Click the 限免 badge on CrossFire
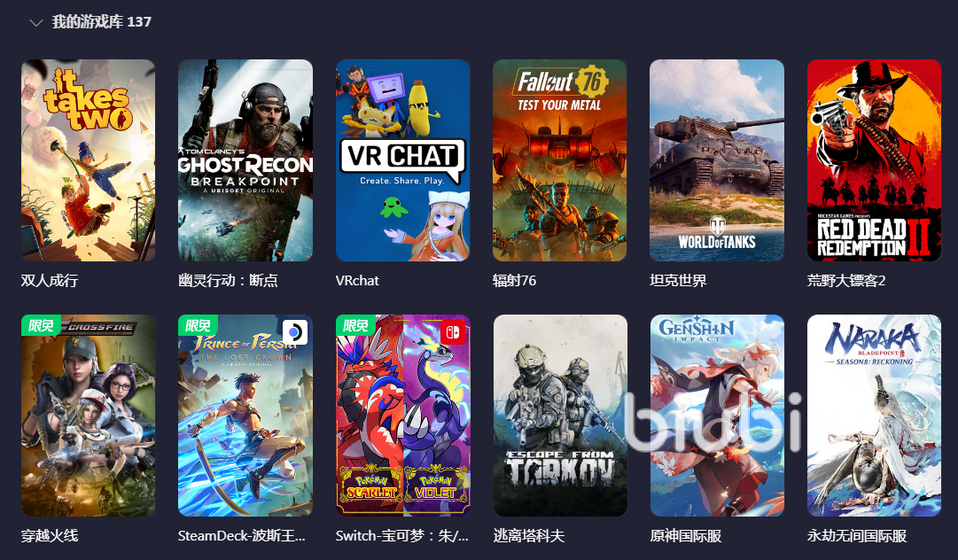 pyautogui.click(x=41, y=325)
